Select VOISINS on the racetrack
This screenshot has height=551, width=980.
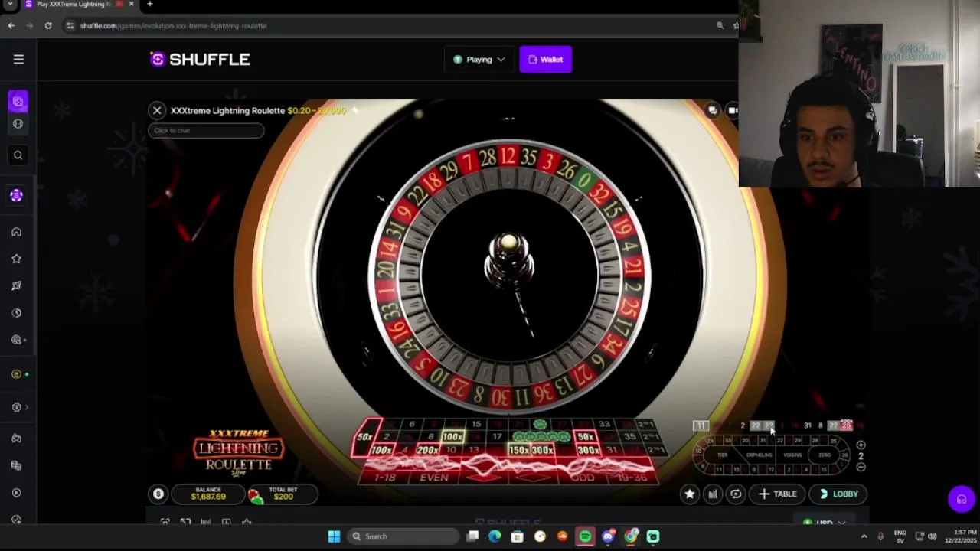(x=792, y=455)
